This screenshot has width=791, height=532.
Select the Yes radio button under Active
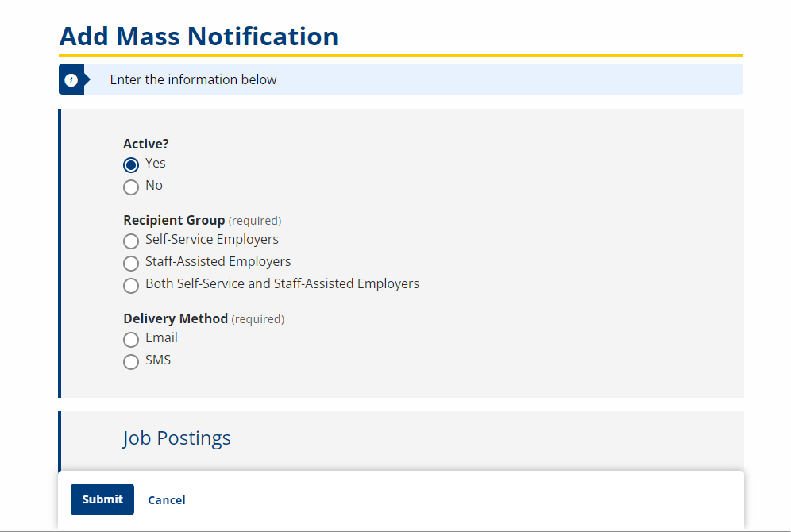(x=131, y=164)
